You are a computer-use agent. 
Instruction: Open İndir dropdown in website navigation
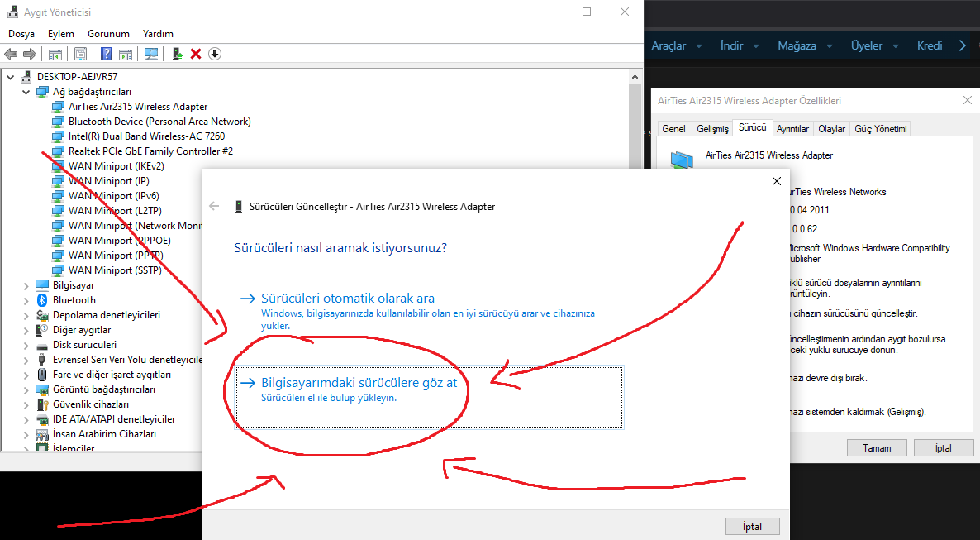pyautogui.click(x=740, y=45)
